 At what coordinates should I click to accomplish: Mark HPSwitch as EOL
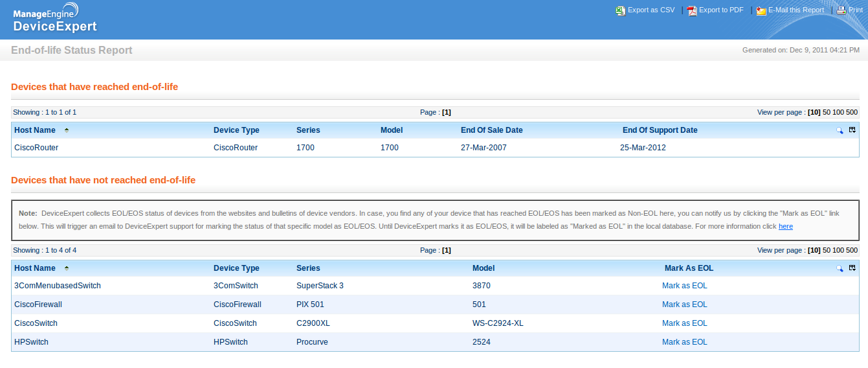pos(685,342)
